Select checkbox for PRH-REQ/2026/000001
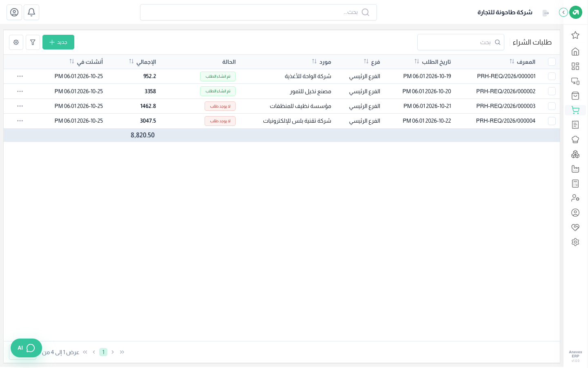This screenshot has height=368, width=588. click(552, 76)
